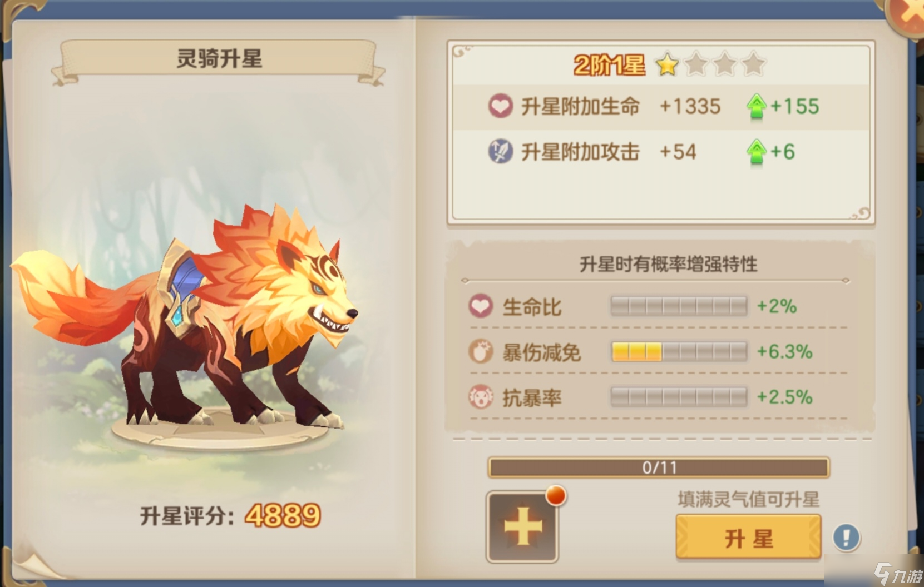Select the 生命比 heart icon

tap(481, 306)
